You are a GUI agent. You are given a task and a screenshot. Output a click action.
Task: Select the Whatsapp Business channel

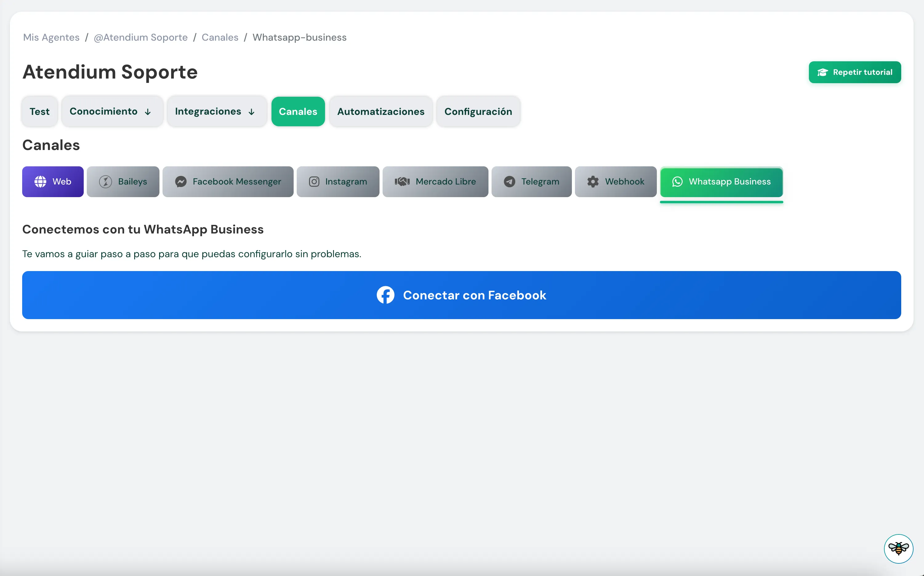(721, 182)
